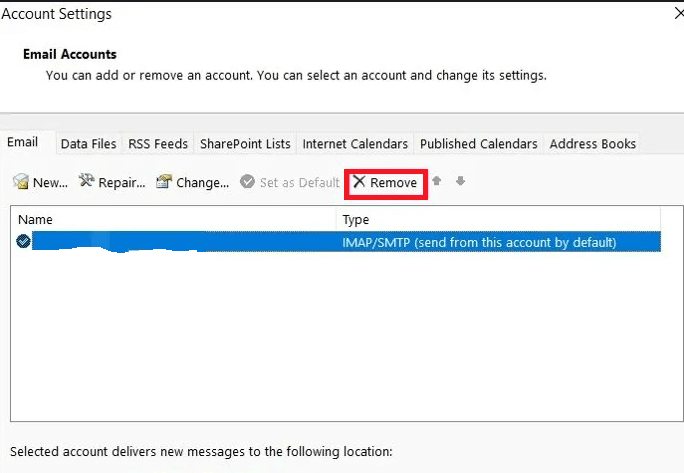The width and height of the screenshot is (684, 473).
Task: Open the Data Files tab
Action: click(x=88, y=144)
